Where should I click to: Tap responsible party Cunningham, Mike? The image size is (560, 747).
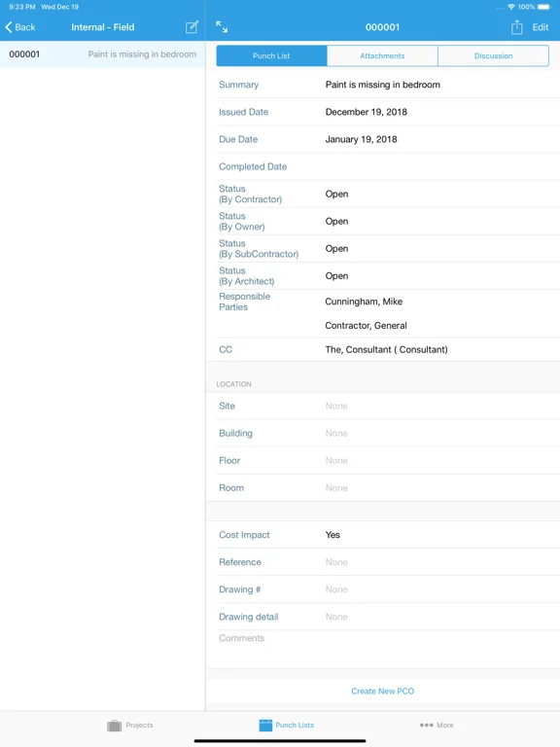[x=364, y=302]
